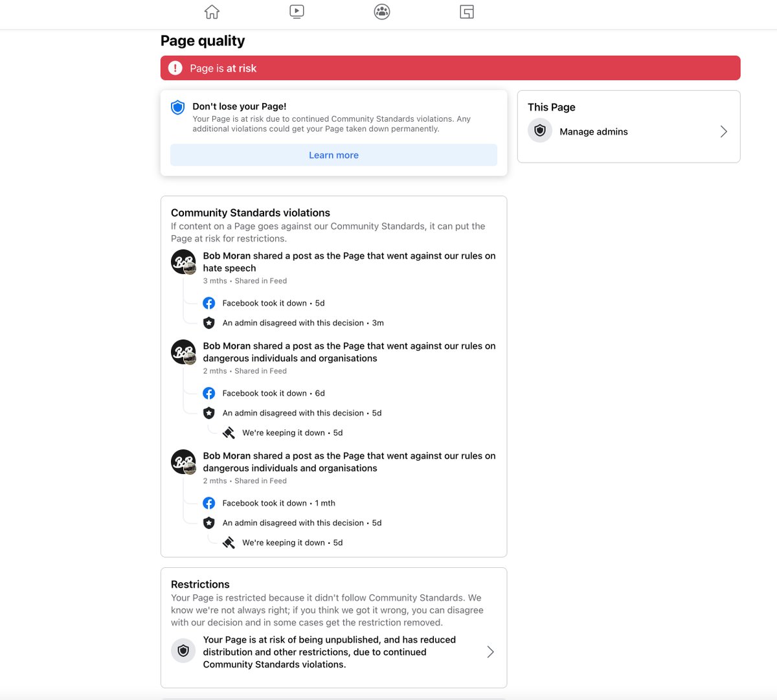The image size is (777, 700).
Task: Click the admin badge beside "An admin disagreed"
Action: (208, 322)
